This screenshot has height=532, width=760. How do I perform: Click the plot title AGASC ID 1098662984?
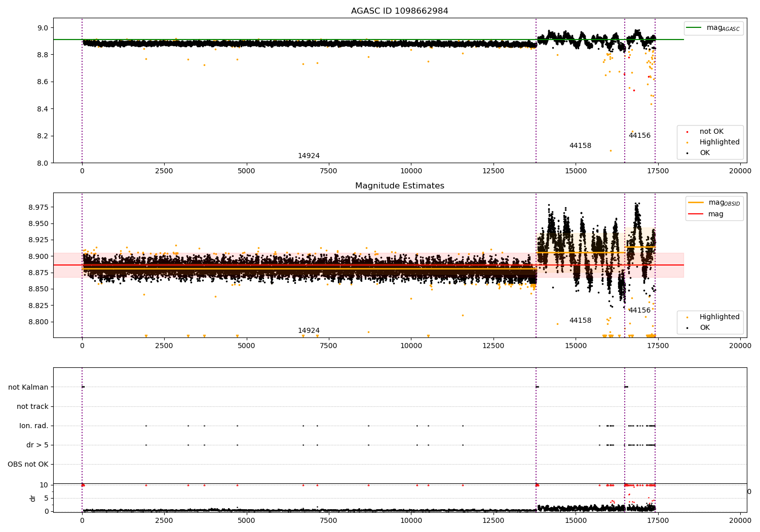pyautogui.click(x=399, y=11)
